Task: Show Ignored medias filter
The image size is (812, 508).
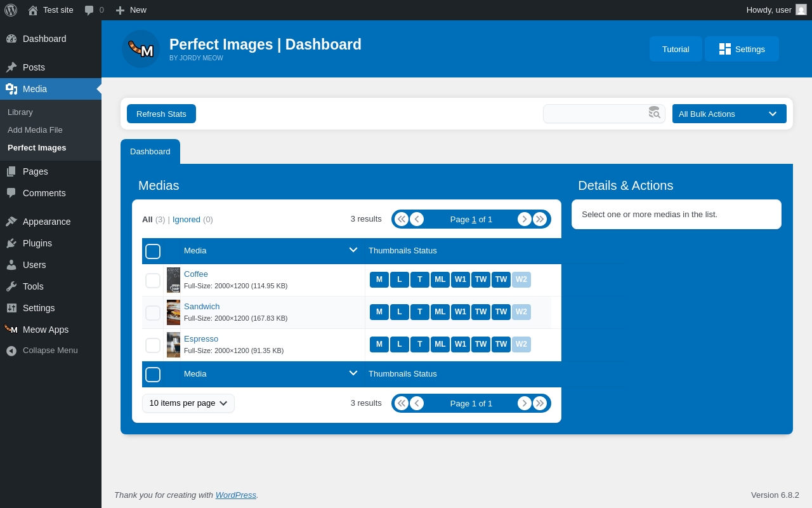Action: pyautogui.click(x=187, y=220)
